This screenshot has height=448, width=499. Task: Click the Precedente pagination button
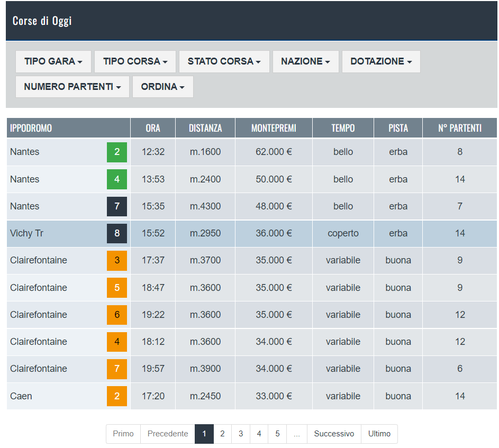(x=168, y=434)
